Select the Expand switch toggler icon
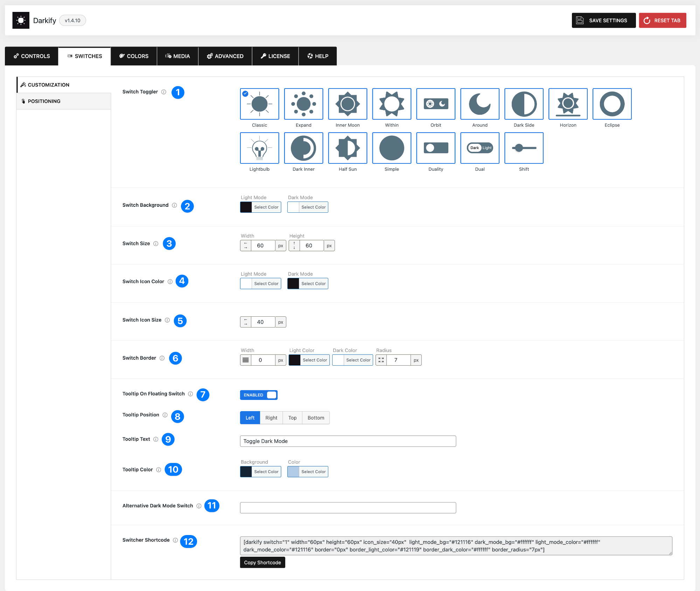The image size is (700, 591). pyautogui.click(x=303, y=104)
